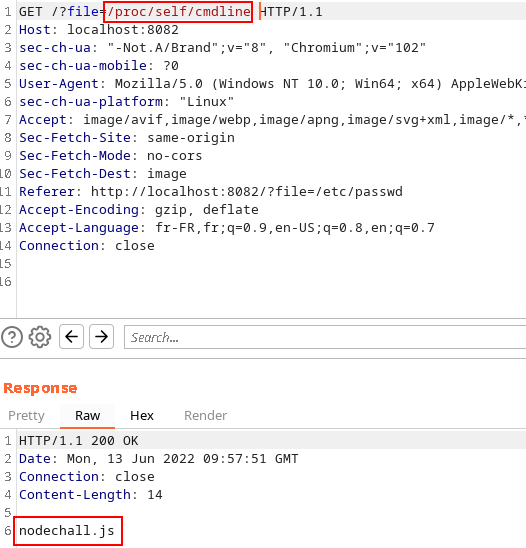Click the Sec-Fetch-Mode: no-cors line

click(x=110, y=156)
